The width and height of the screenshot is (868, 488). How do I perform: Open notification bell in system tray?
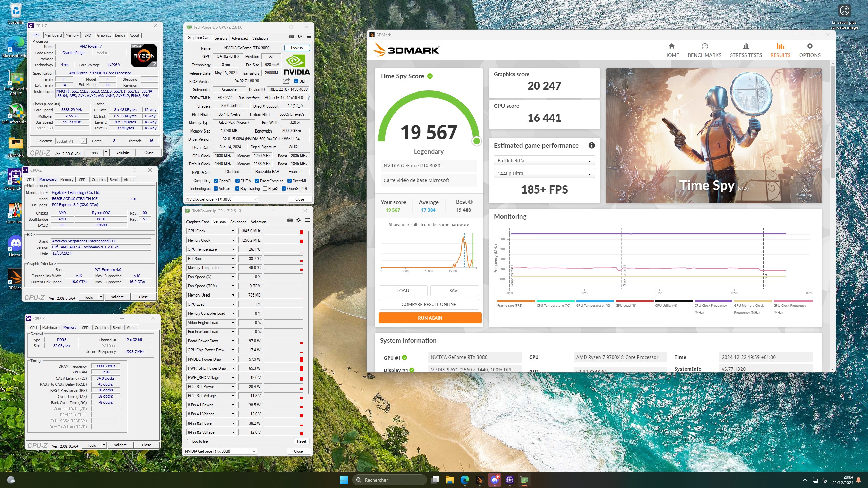point(859,480)
